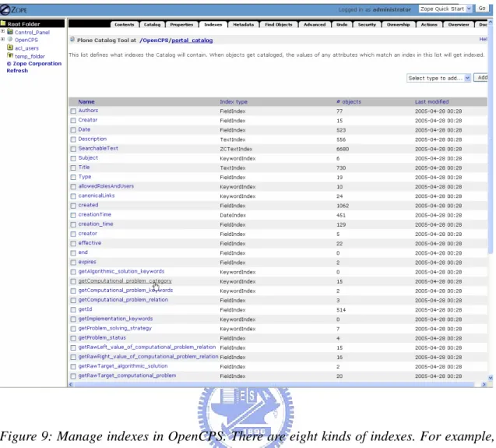Click the DateIndex type cell
This screenshot has height=448, width=496.
pos(233,215)
